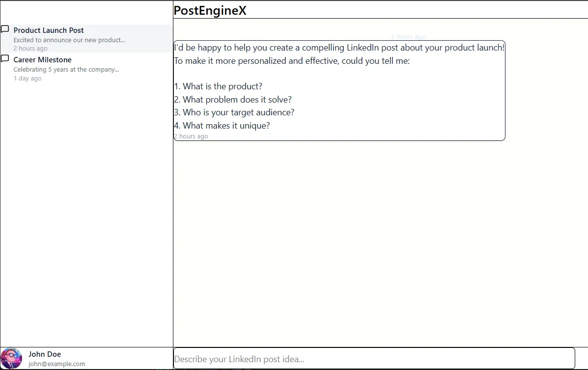Click the chat icon beside Career Milestone

tap(5, 59)
